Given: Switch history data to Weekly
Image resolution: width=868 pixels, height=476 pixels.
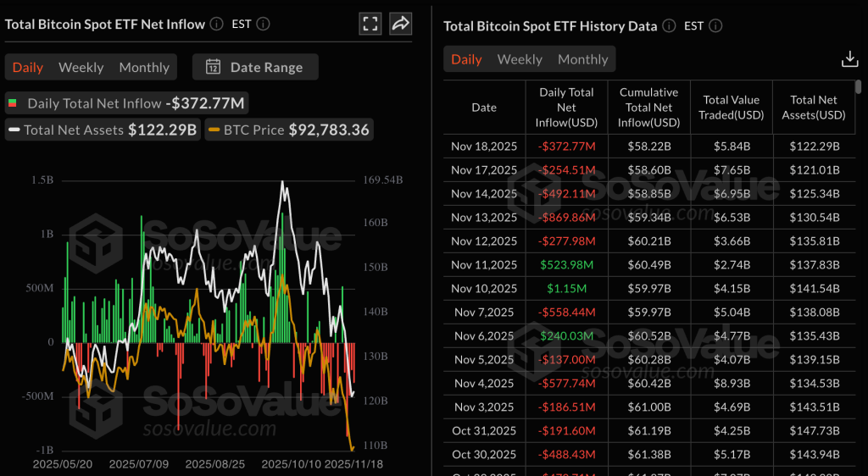Looking at the screenshot, I should click(x=520, y=59).
